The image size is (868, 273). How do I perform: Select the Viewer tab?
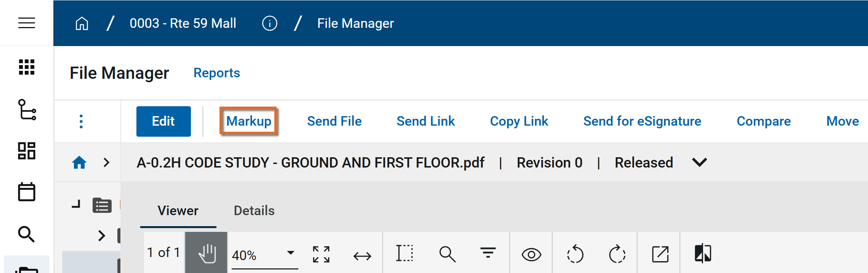[178, 211]
